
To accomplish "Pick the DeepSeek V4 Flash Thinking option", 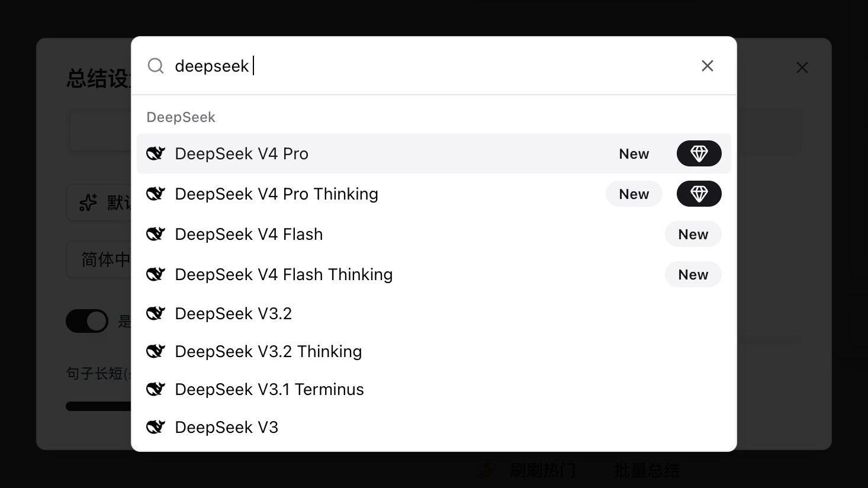I will [x=284, y=274].
